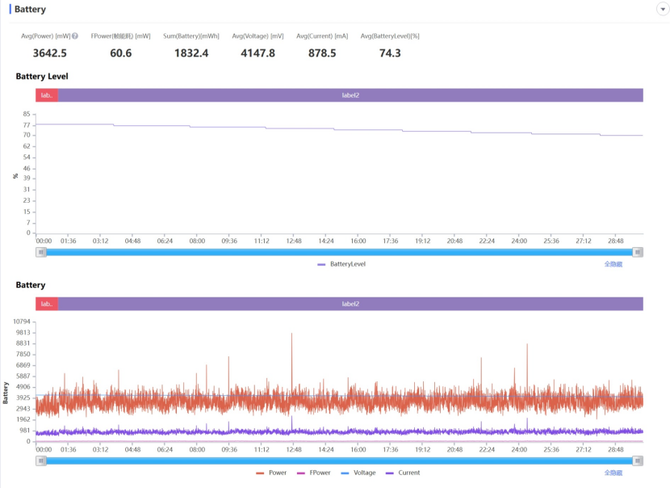Hide the Voltage series in legend
The width and height of the screenshot is (670, 488).
pos(359,473)
